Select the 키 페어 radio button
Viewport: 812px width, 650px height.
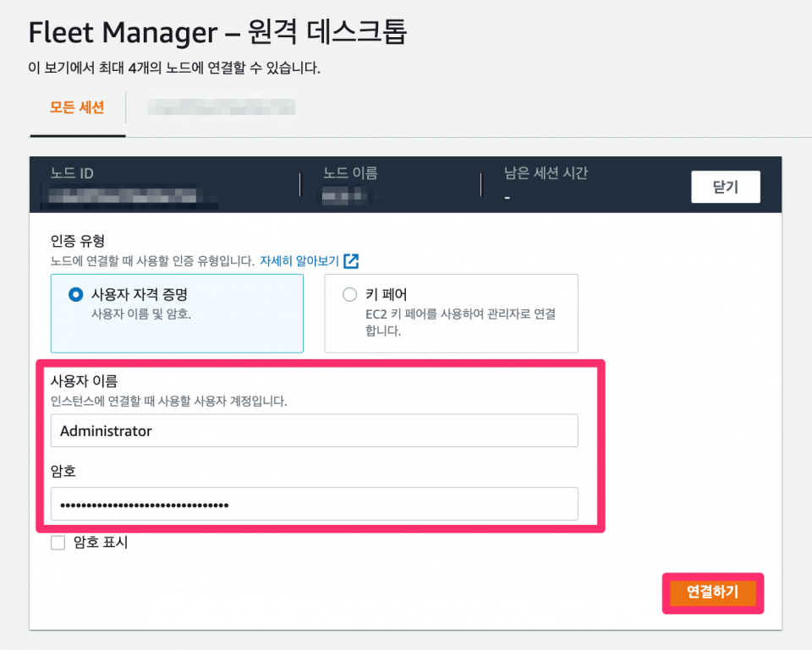pyautogui.click(x=349, y=295)
